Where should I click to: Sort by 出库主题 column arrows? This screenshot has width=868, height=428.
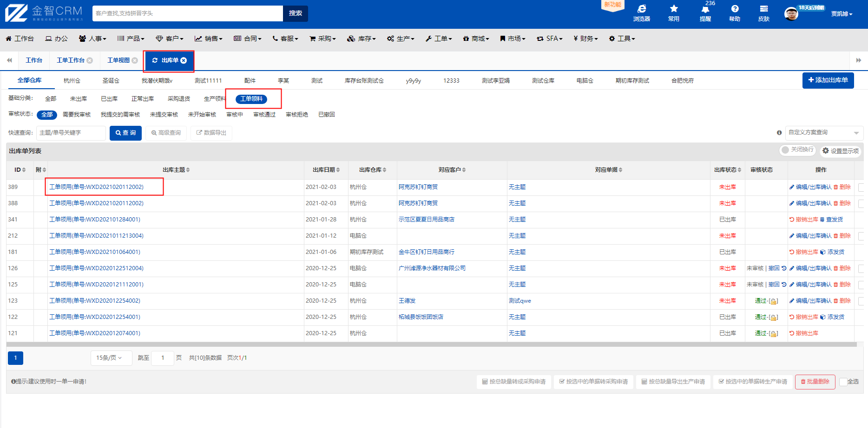(188, 170)
